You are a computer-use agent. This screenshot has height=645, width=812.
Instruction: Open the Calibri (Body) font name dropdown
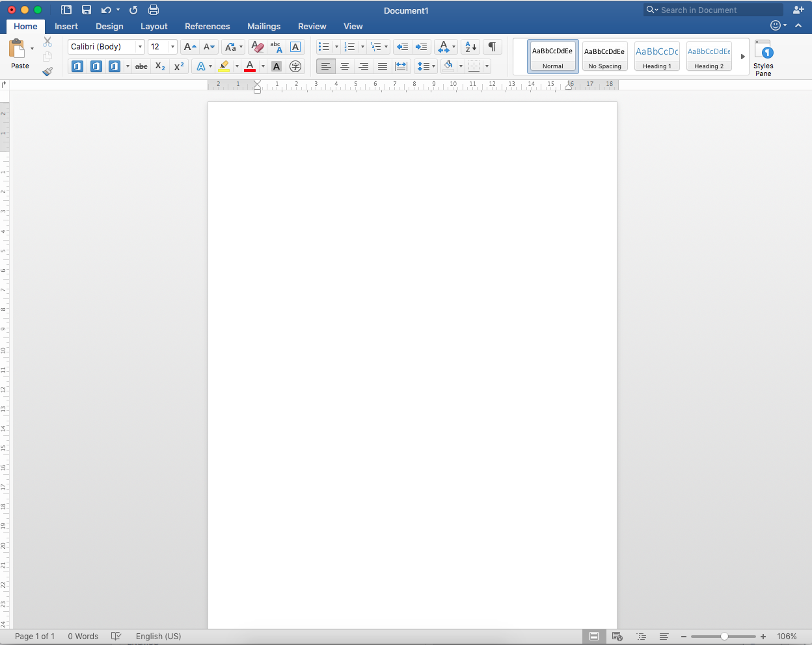pos(139,47)
